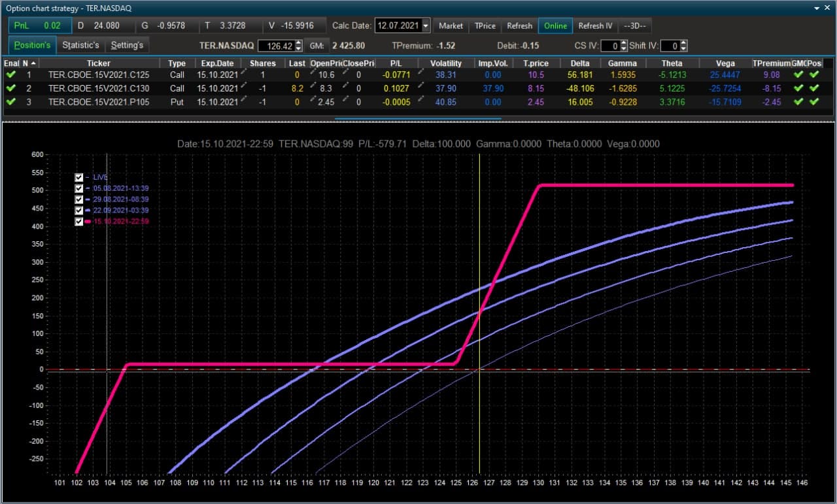Toggle GM checkmark for C125 row
The width and height of the screenshot is (837, 504).
click(x=798, y=75)
